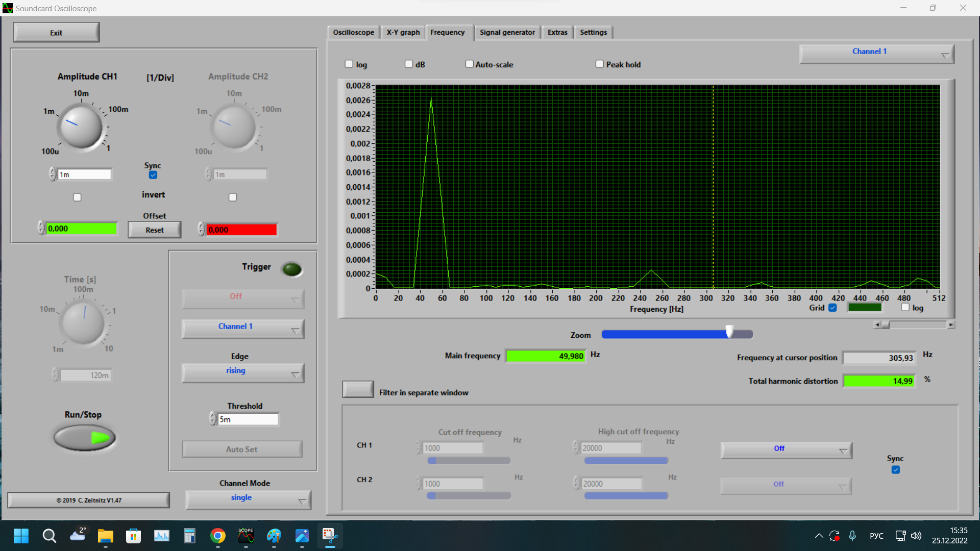Click the weather widget icon in taskbar
The image size is (980, 551).
[x=78, y=536]
